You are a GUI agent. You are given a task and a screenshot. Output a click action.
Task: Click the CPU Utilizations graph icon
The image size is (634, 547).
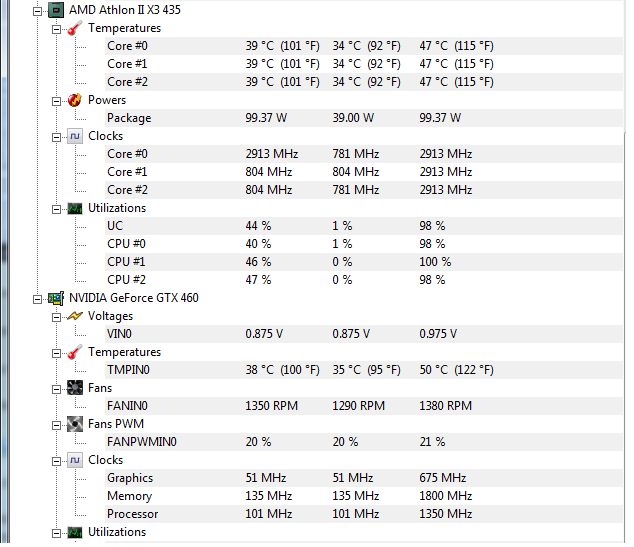click(75, 208)
